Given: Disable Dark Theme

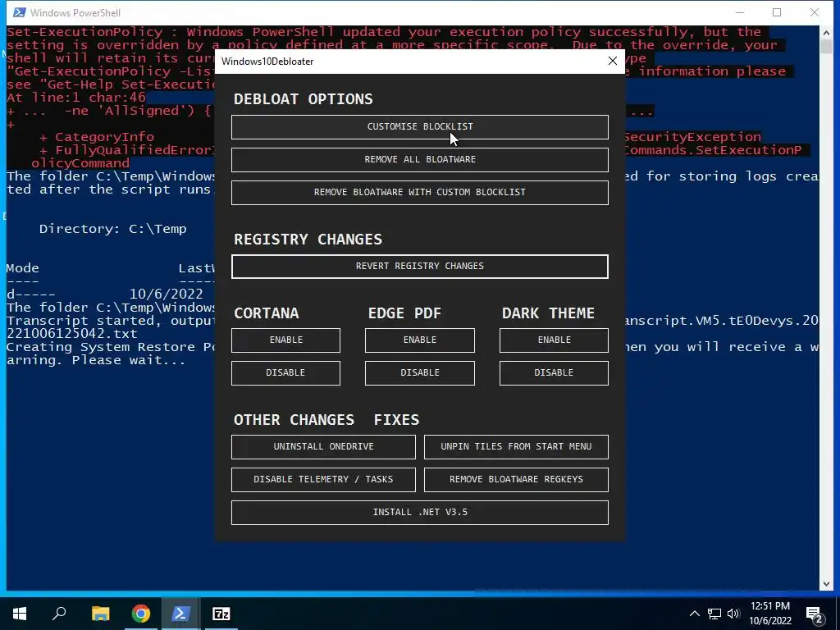Looking at the screenshot, I should [554, 373].
